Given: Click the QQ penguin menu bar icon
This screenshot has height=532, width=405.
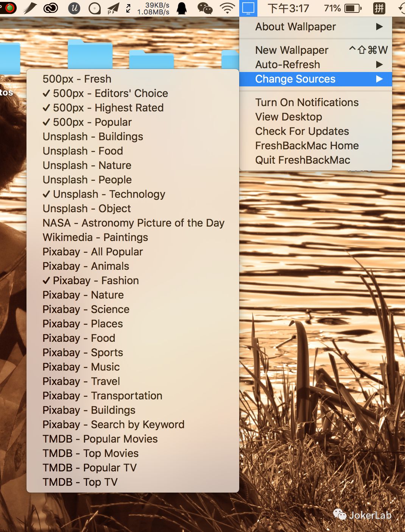Looking at the screenshot, I should click(x=182, y=8).
